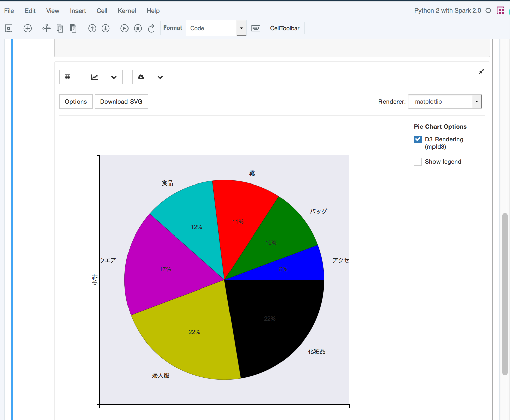The width and height of the screenshot is (510, 420).
Task: Move the selected cell up
Action: [92, 28]
